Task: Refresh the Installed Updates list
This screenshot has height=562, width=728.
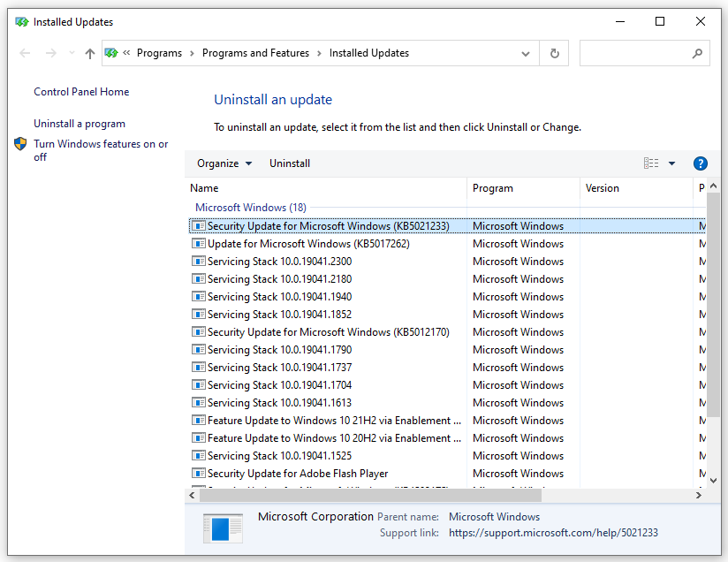Action: pyautogui.click(x=554, y=53)
